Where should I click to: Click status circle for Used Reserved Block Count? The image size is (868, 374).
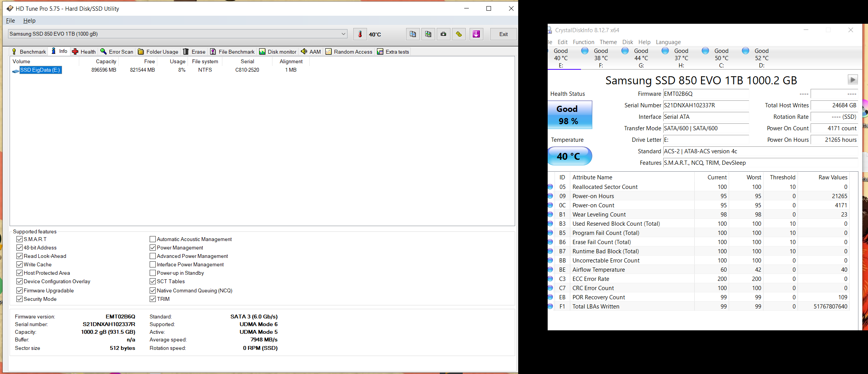tap(550, 223)
